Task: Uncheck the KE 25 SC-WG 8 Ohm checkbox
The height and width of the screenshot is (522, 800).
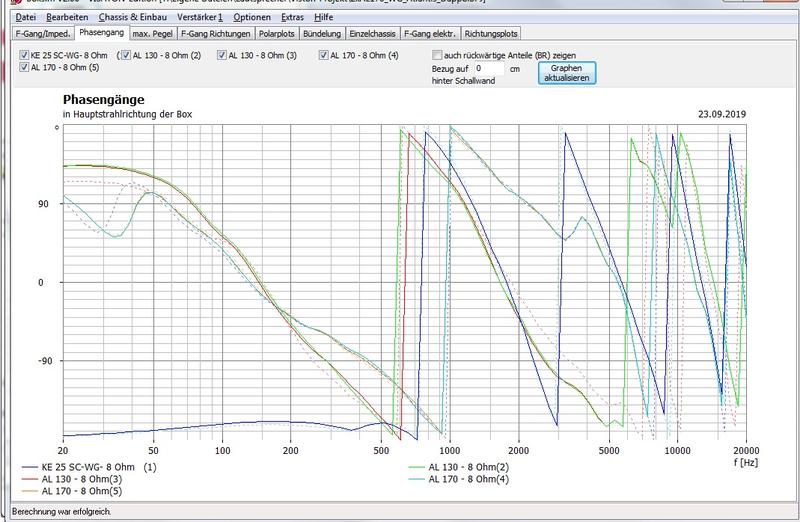Action: tap(24, 55)
